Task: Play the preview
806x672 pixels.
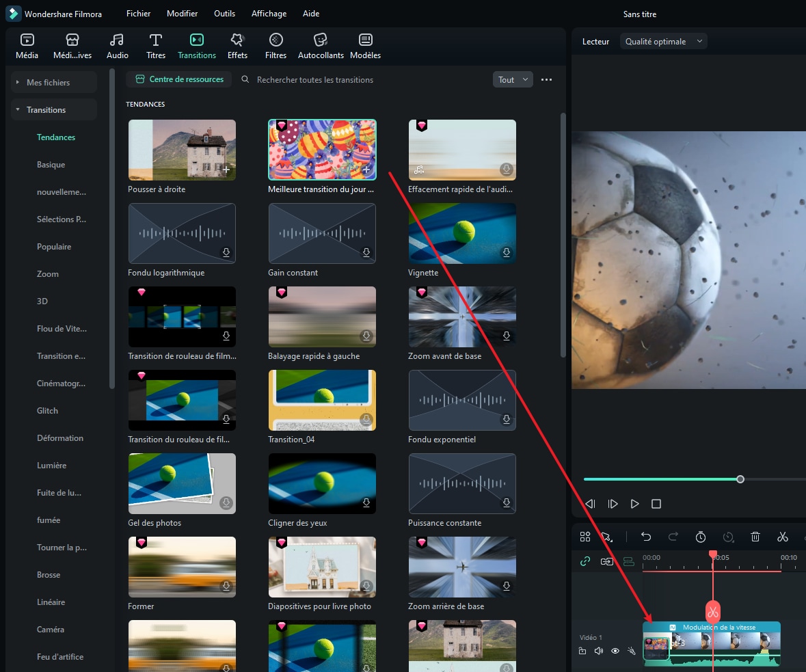Action: (x=635, y=504)
